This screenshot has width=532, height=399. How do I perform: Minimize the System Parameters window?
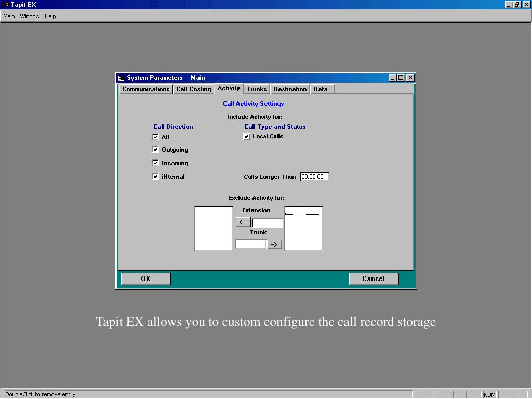[x=393, y=78]
